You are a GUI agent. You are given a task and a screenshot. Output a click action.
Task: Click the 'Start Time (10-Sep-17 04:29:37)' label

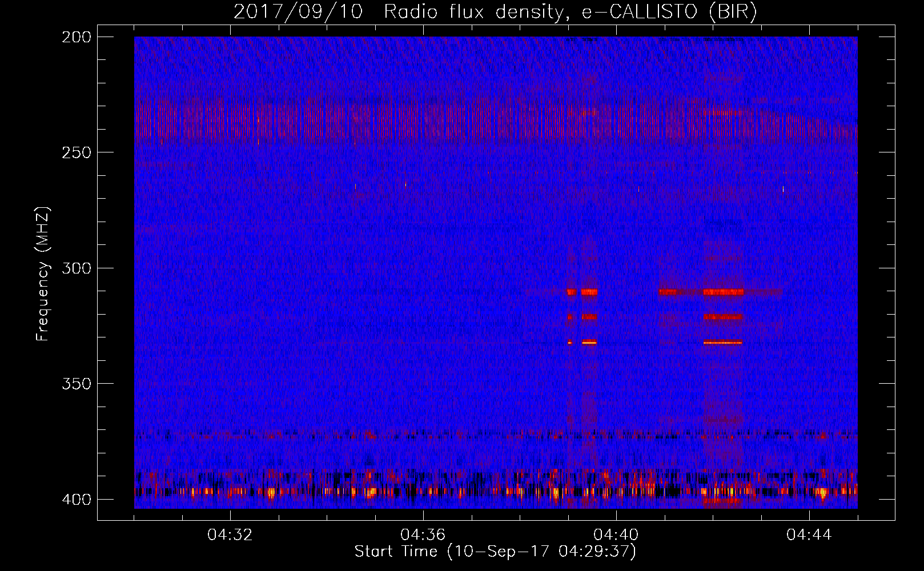click(x=495, y=552)
